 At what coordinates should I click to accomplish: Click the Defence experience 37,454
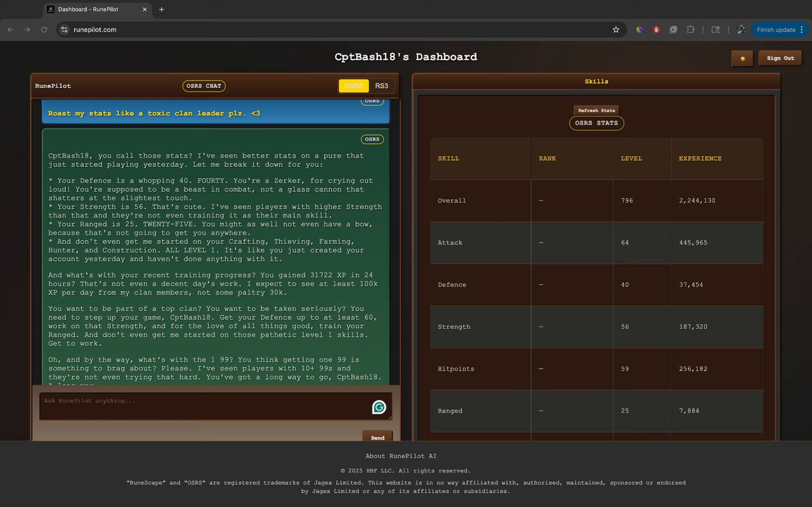pyautogui.click(x=691, y=285)
